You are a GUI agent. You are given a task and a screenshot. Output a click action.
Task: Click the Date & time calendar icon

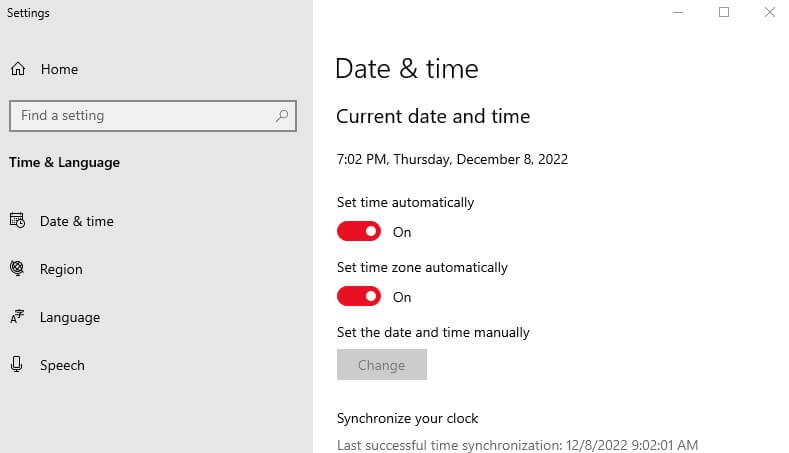pyautogui.click(x=17, y=221)
